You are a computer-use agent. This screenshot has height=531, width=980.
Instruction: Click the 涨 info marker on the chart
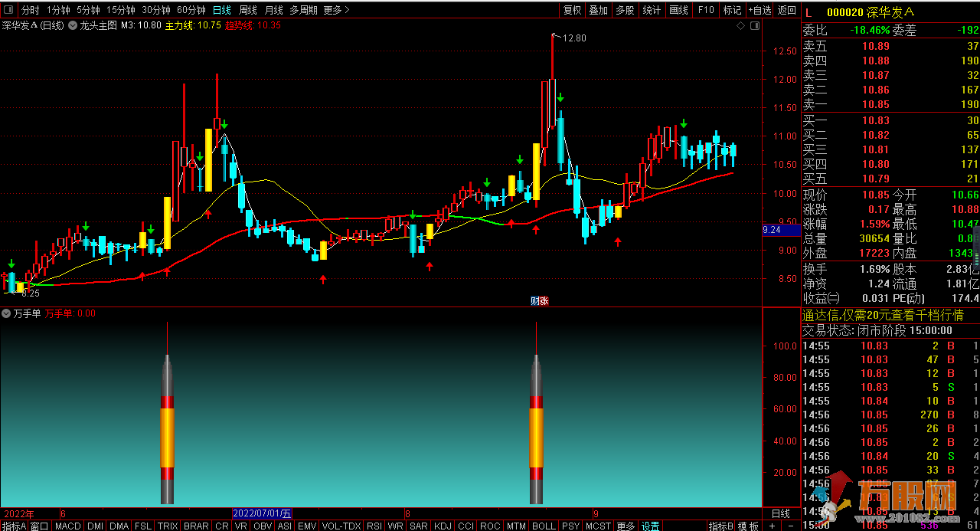pos(544,300)
